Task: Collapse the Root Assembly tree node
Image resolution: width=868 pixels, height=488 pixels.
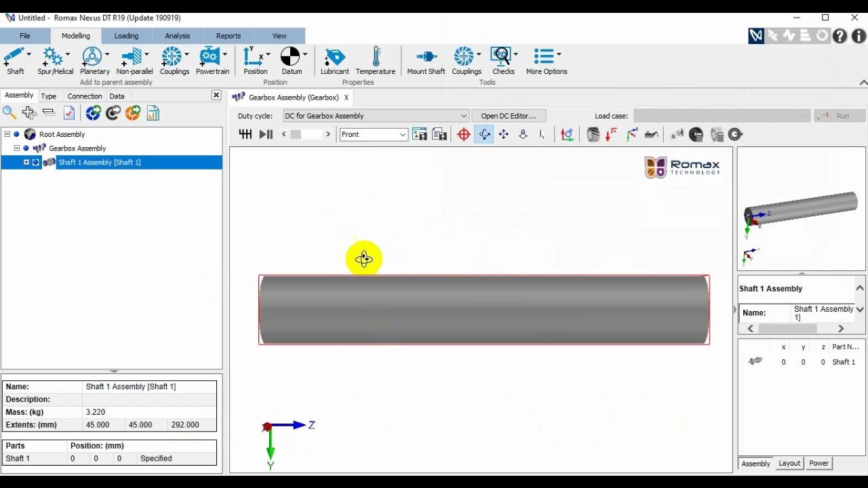Action: click(7, 134)
